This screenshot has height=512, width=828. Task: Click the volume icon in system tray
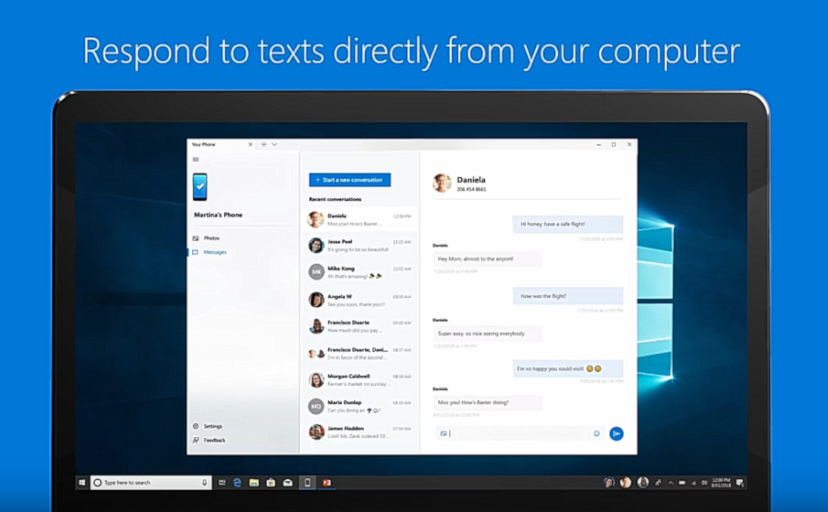click(704, 482)
